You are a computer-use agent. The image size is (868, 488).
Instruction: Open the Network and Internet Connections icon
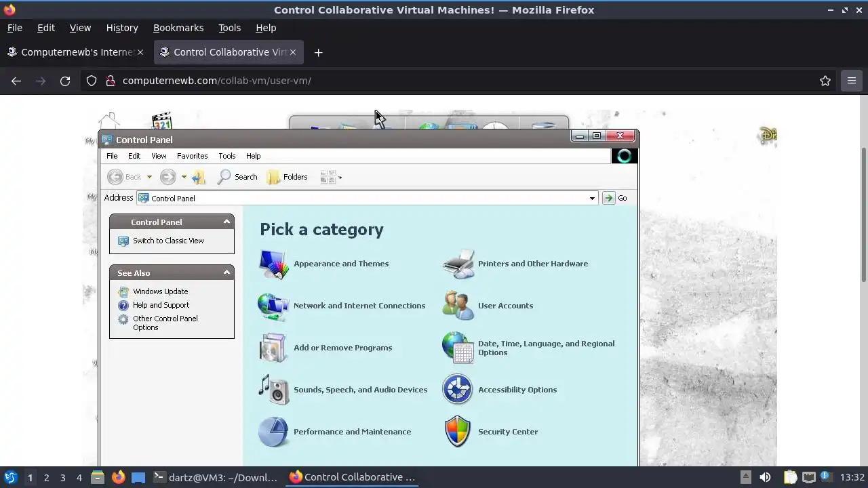click(x=273, y=306)
